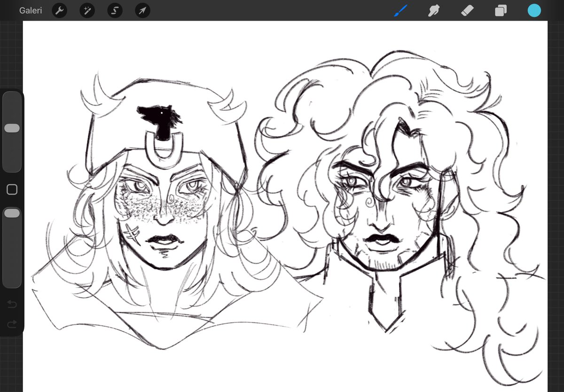Open the Adjustments magic wand menu
Screen dimensions: 564x392
pos(87,10)
